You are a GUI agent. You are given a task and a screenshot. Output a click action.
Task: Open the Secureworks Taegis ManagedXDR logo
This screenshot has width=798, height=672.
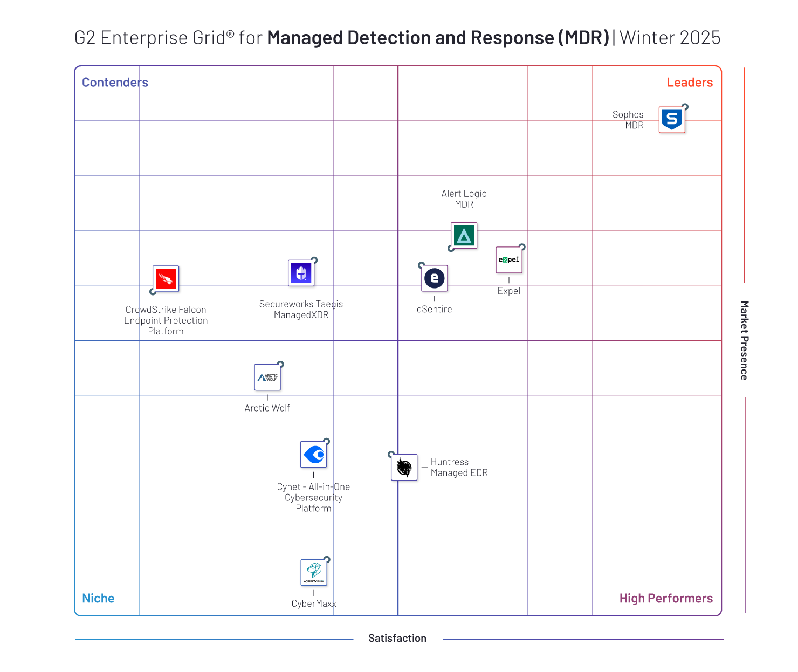pos(301,273)
